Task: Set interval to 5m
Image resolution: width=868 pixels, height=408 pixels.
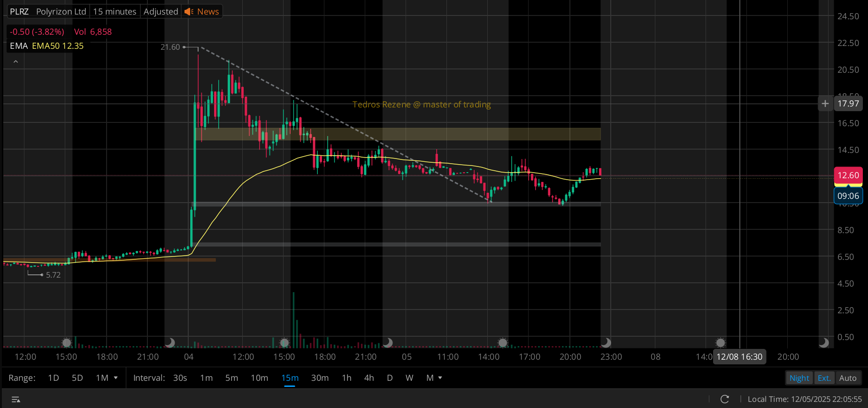Action: 232,378
